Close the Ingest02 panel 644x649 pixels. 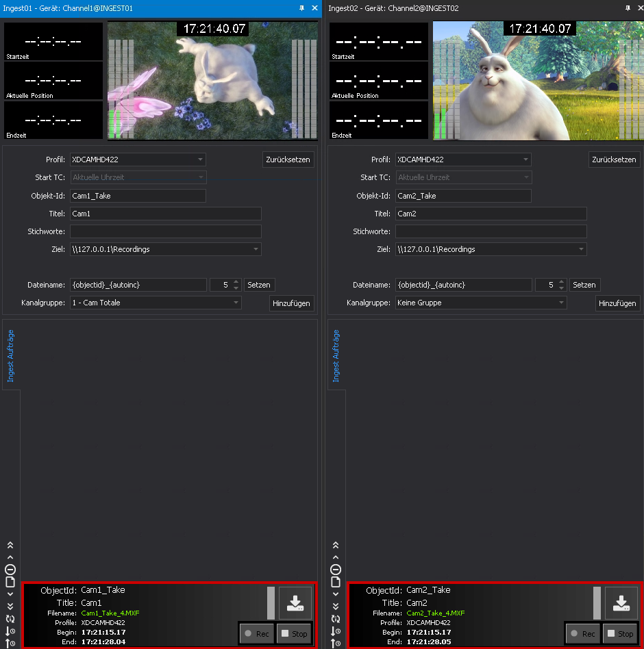[x=641, y=8]
